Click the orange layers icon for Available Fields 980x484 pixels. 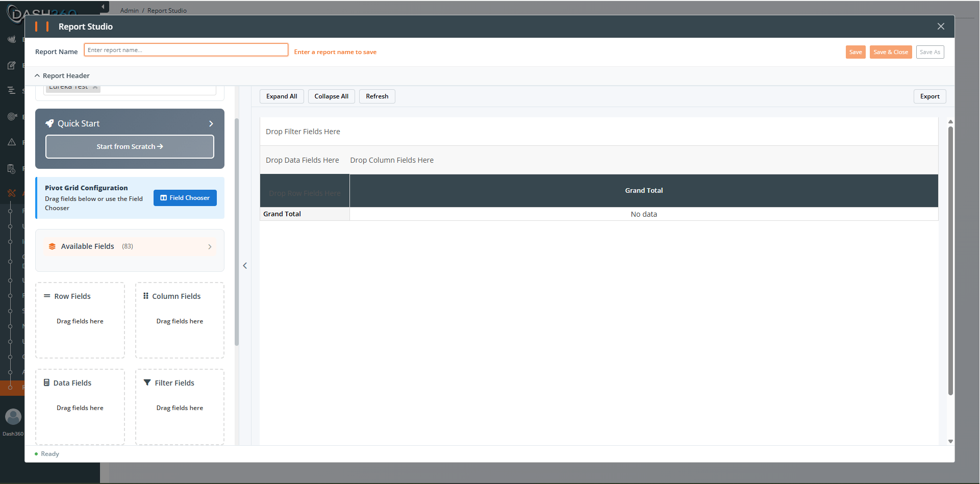[x=52, y=246]
